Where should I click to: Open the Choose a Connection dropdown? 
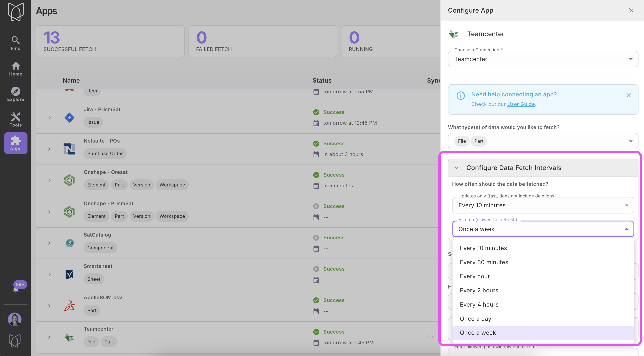(x=543, y=59)
